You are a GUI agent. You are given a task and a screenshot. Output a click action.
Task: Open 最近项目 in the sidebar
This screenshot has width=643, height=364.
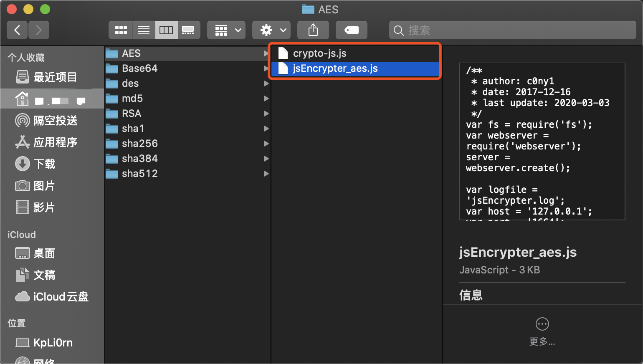(x=52, y=77)
